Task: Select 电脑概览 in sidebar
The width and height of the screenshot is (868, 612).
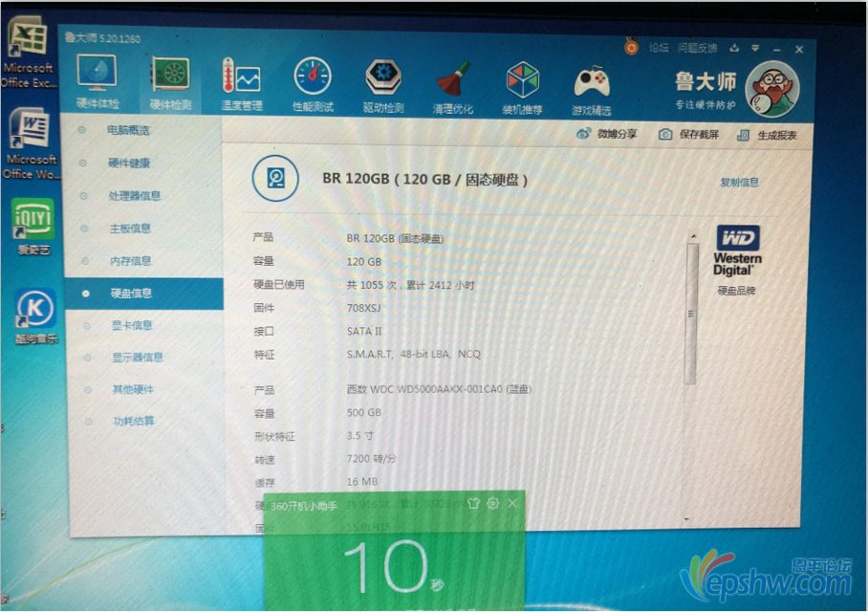Action: click(128, 130)
